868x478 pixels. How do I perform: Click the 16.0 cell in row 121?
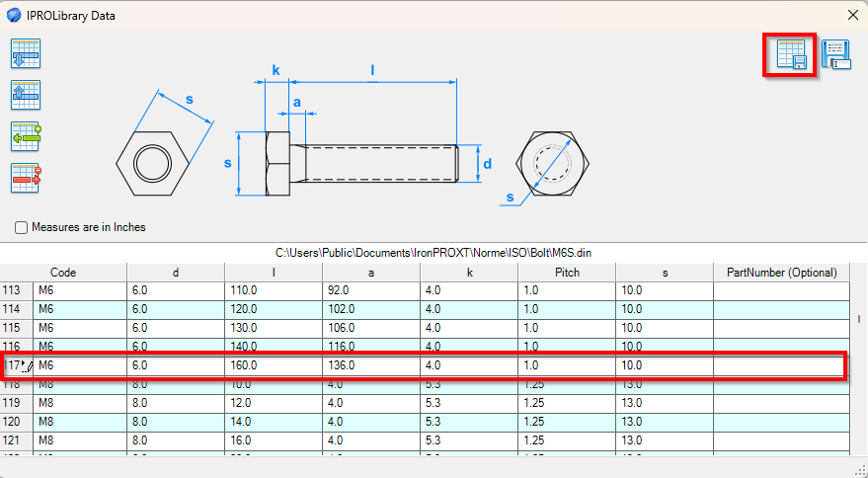click(x=274, y=440)
